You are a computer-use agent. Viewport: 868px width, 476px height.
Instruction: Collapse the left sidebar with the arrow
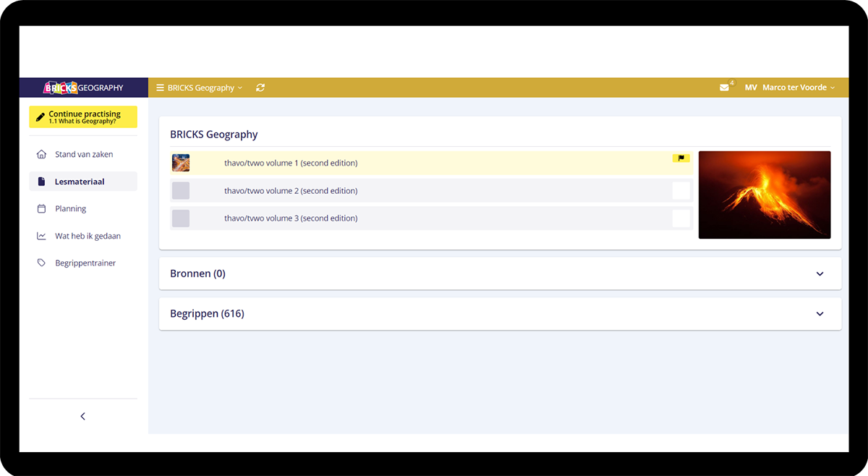click(82, 417)
